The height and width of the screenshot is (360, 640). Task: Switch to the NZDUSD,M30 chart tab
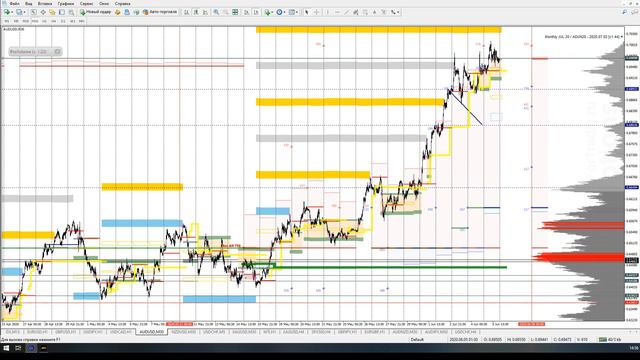[183, 332]
